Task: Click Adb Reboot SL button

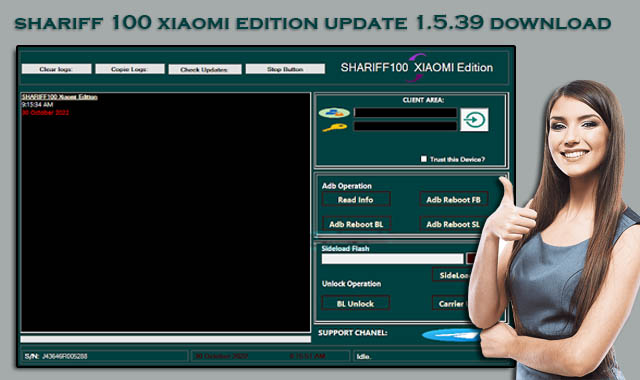Action: 453,224
